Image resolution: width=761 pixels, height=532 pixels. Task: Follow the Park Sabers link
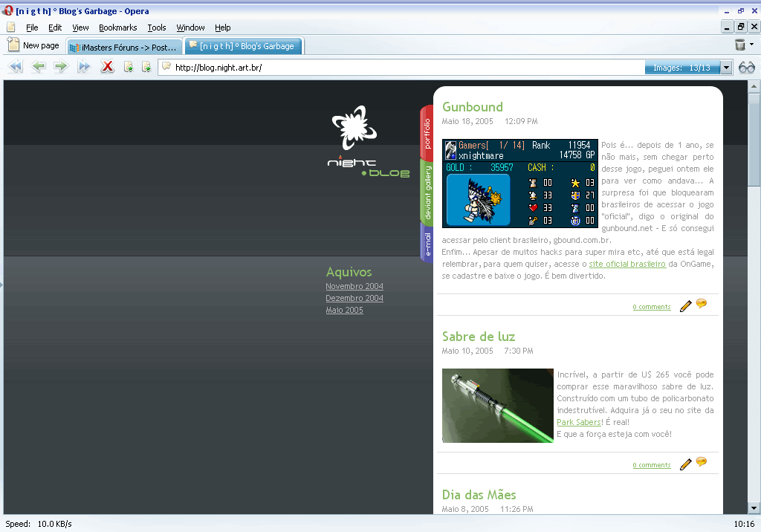pyautogui.click(x=580, y=422)
